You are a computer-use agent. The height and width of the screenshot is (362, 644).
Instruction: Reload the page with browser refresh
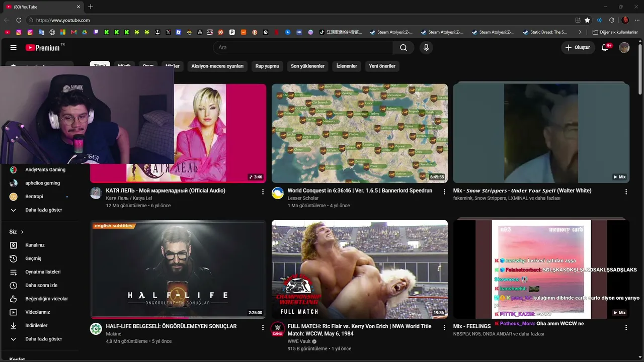[19, 20]
